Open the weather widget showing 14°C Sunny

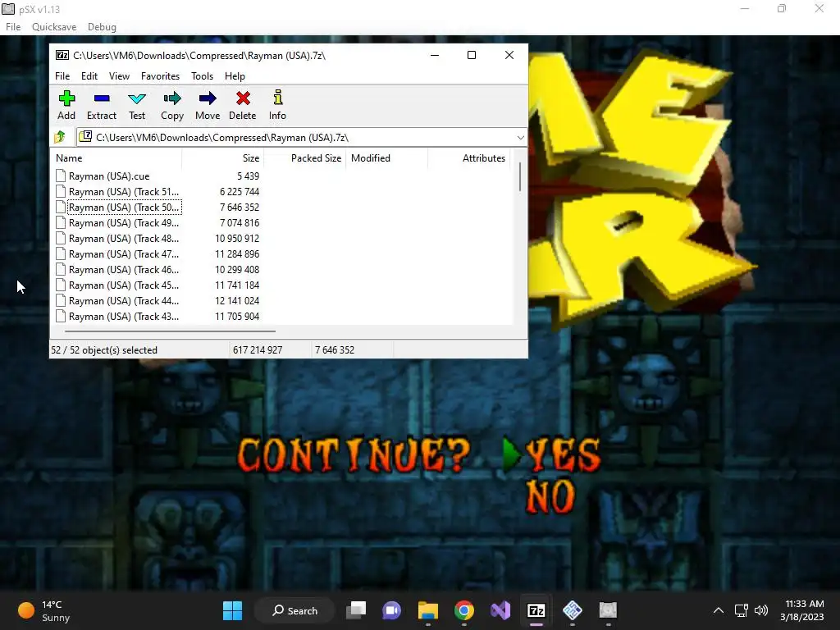(44, 610)
